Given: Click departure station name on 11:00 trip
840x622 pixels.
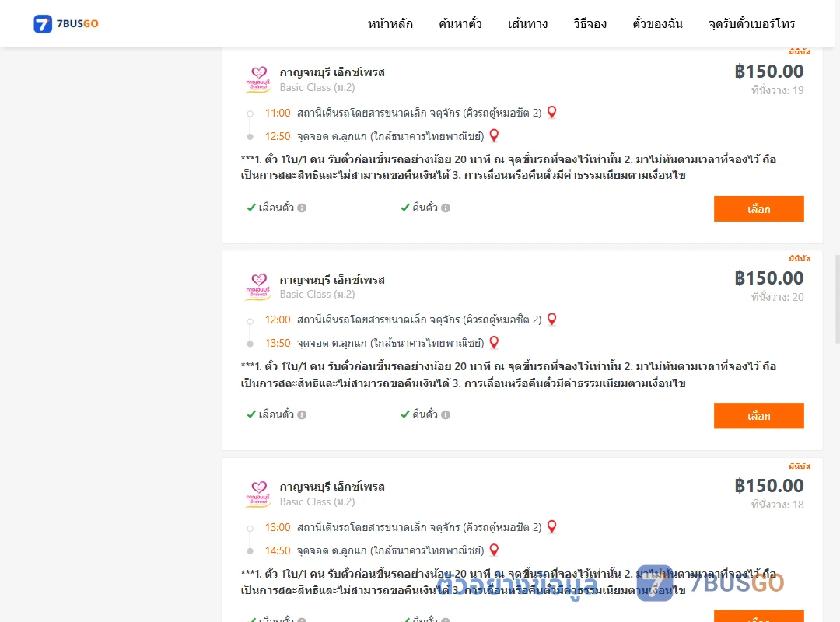Looking at the screenshot, I should coord(419,113).
